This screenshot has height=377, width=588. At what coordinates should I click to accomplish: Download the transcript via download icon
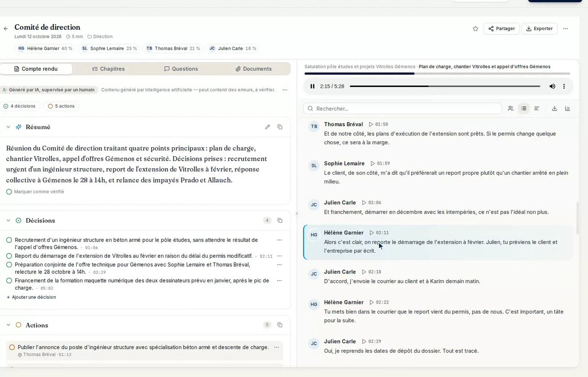(x=554, y=109)
